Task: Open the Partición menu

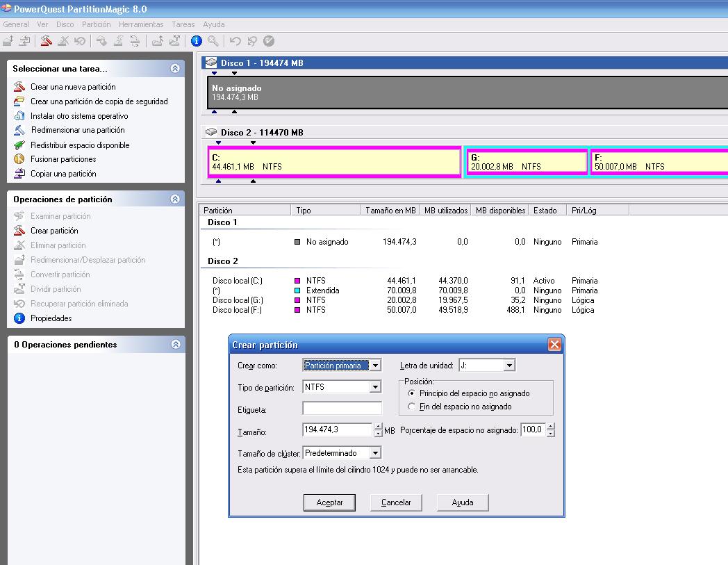Action: pyautogui.click(x=96, y=24)
